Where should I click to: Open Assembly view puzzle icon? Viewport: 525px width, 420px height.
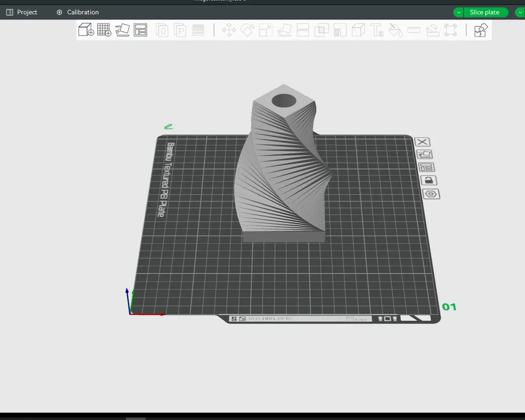point(481,30)
